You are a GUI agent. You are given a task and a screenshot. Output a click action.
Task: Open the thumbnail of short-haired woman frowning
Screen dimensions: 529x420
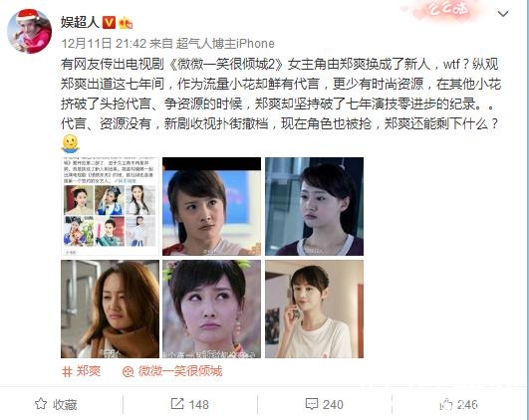click(211, 206)
